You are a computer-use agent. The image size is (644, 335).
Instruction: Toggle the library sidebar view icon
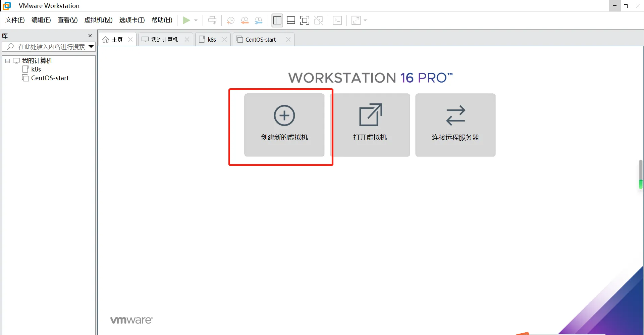point(277,20)
